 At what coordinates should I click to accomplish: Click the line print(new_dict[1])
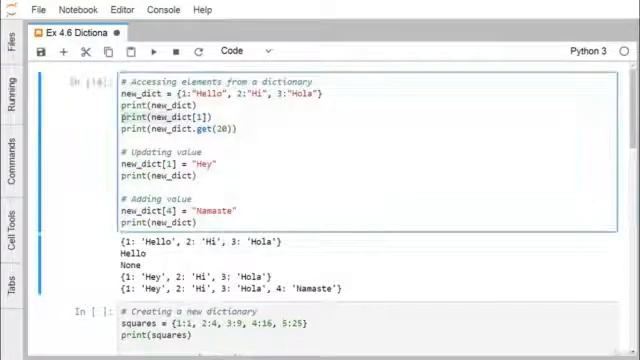(166, 117)
